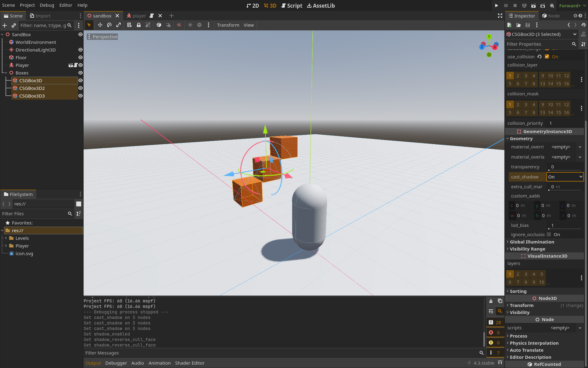This screenshot has height=368, width=588.
Task: Select the Rotate tool
Action: tap(109, 25)
